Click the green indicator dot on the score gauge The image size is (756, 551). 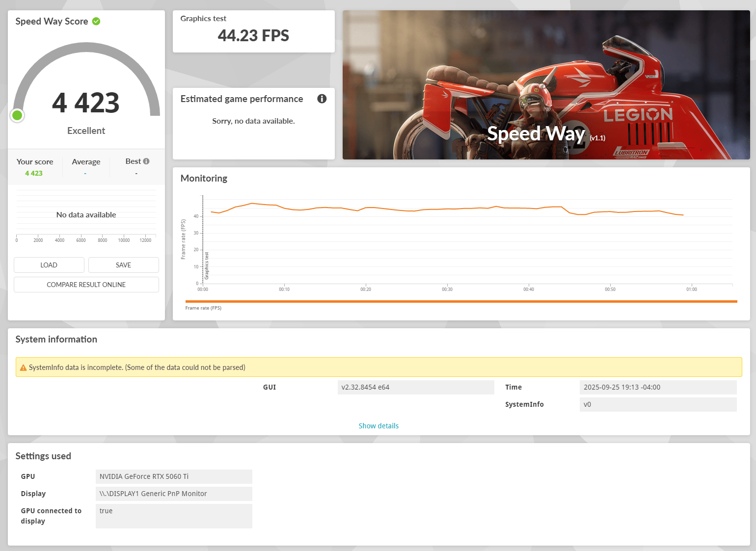coord(17,115)
